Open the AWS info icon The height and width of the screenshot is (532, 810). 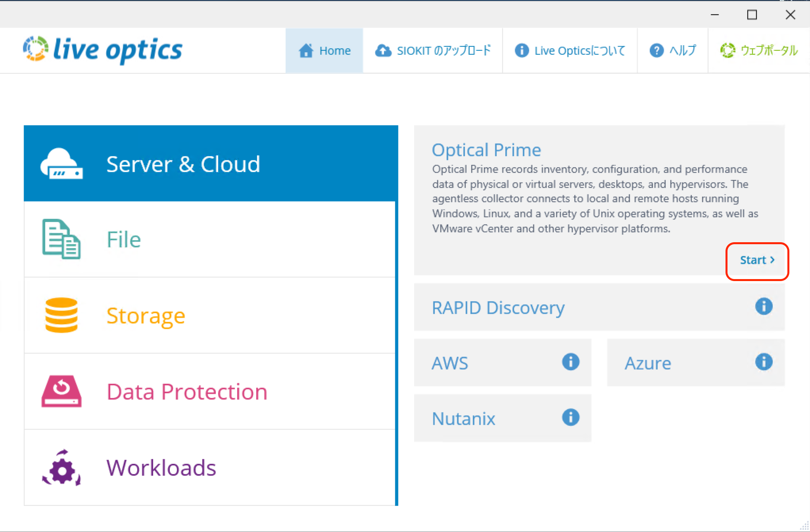coord(570,362)
